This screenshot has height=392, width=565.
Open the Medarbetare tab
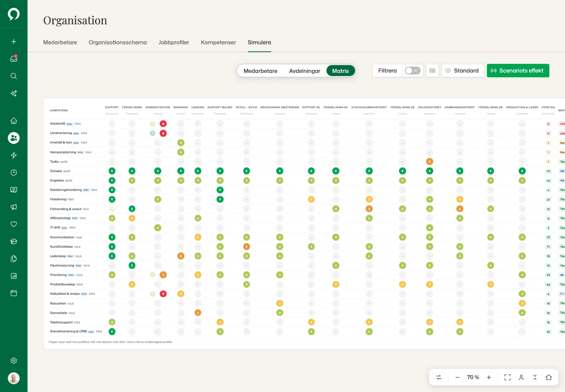[x=60, y=42]
